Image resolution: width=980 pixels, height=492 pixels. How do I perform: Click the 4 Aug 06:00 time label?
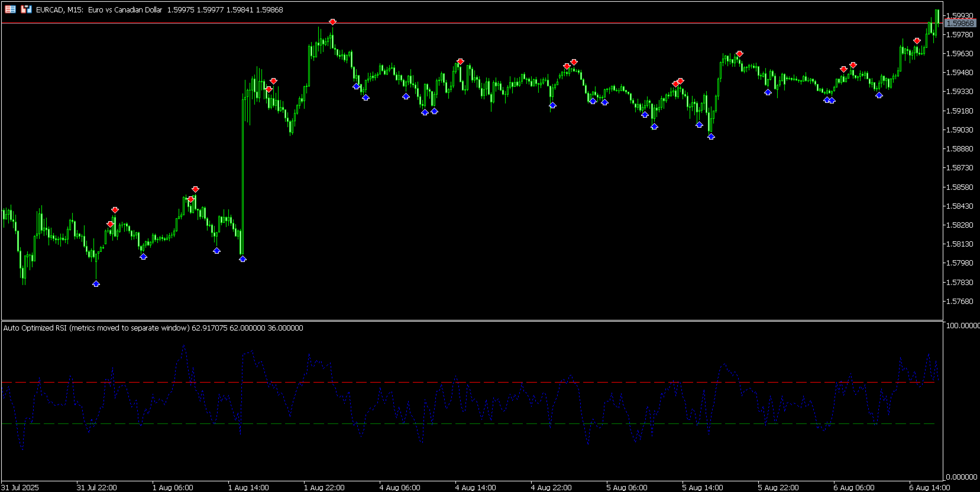tap(400, 487)
